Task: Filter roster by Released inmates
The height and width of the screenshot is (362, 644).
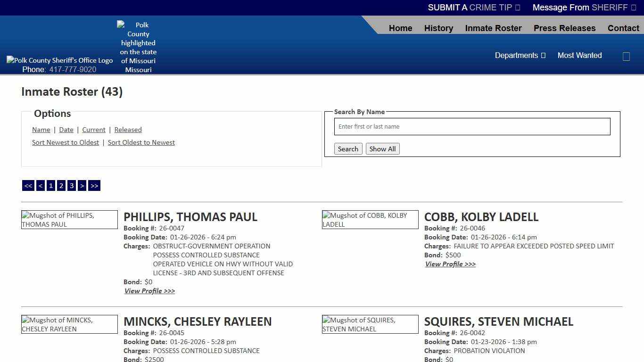Action: click(128, 130)
